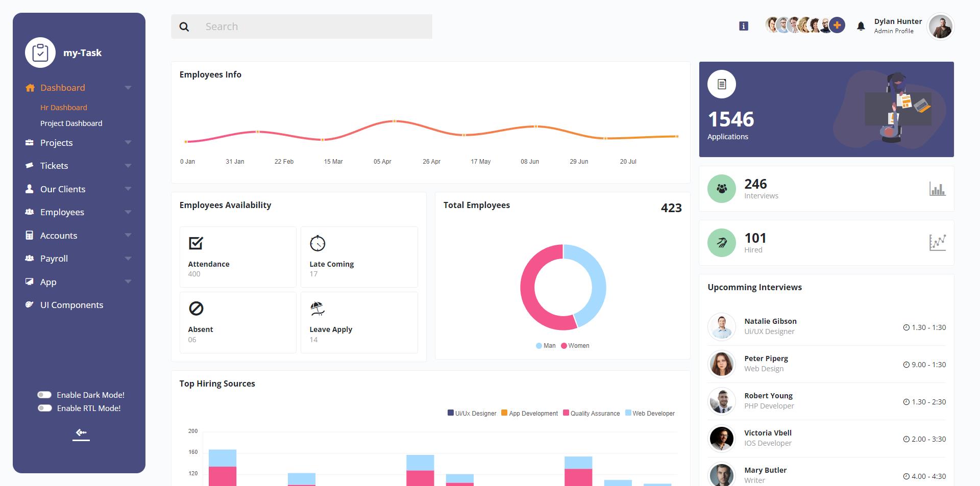Image resolution: width=980 pixels, height=486 pixels.
Task: Expand the Employees menu arrow
Action: 128,212
